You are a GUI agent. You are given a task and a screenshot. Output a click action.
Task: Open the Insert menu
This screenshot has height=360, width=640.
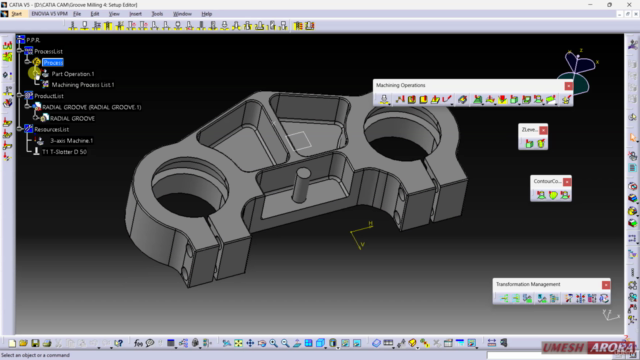135,14
